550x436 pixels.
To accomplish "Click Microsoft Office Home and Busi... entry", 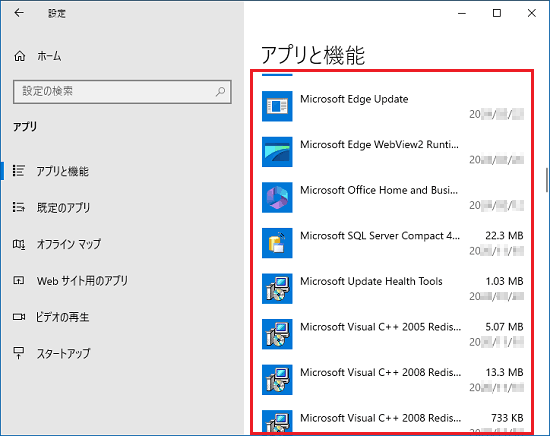I will point(379,190).
